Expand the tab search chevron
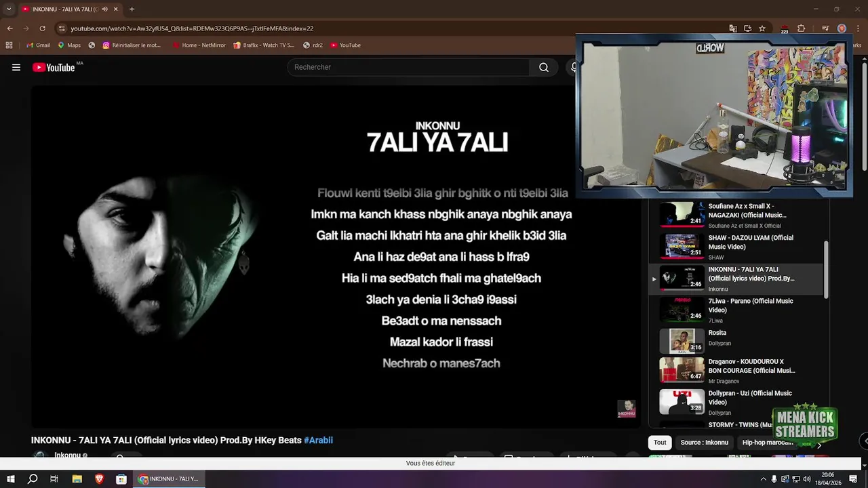The width and height of the screenshot is (868, 488). click(9, 9)
